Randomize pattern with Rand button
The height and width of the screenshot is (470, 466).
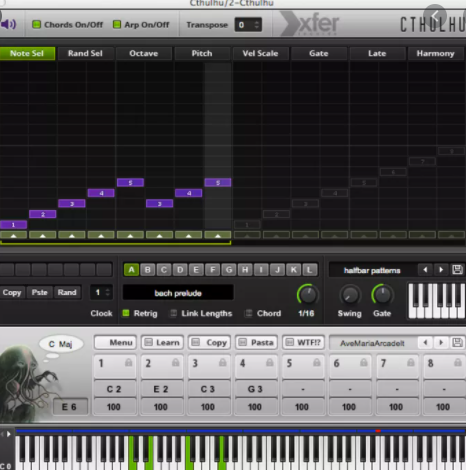pos(67,292)
